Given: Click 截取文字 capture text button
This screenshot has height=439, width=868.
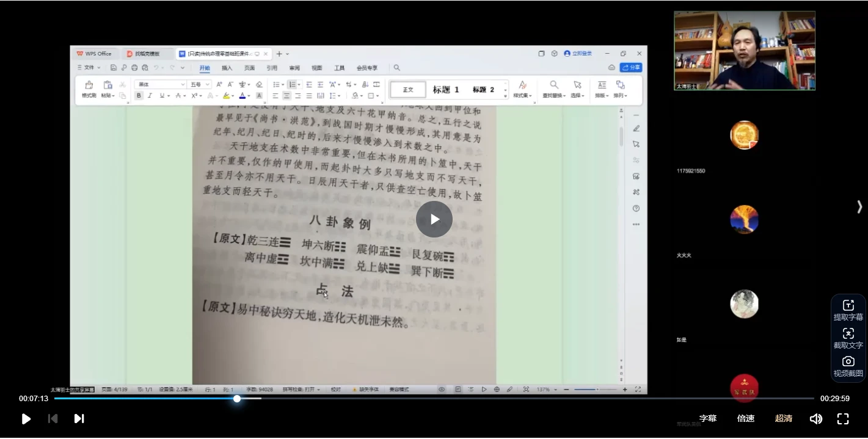Looking at the screenshot, I should [x=848, y=338].
